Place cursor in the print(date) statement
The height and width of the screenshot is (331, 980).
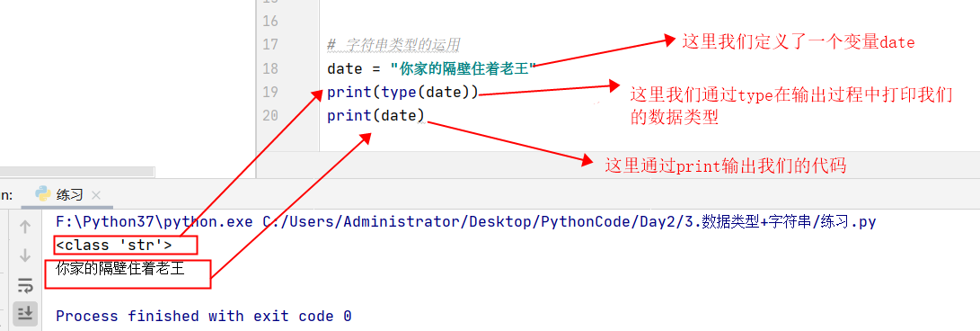pos(375,116)
